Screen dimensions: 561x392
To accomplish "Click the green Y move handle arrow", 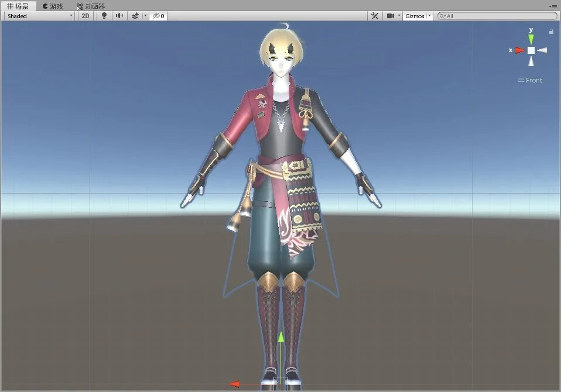I will pyautogui.click(x=281, y=338).
